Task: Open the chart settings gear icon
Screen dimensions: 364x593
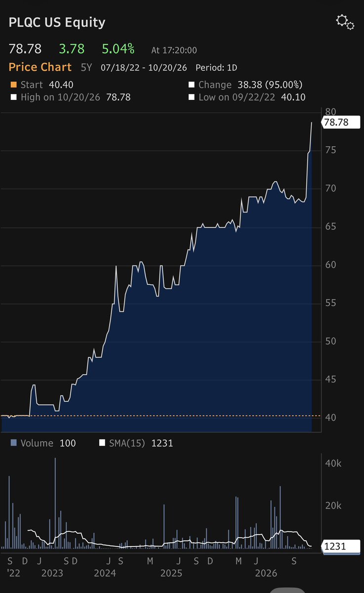Action: [345, 23]
